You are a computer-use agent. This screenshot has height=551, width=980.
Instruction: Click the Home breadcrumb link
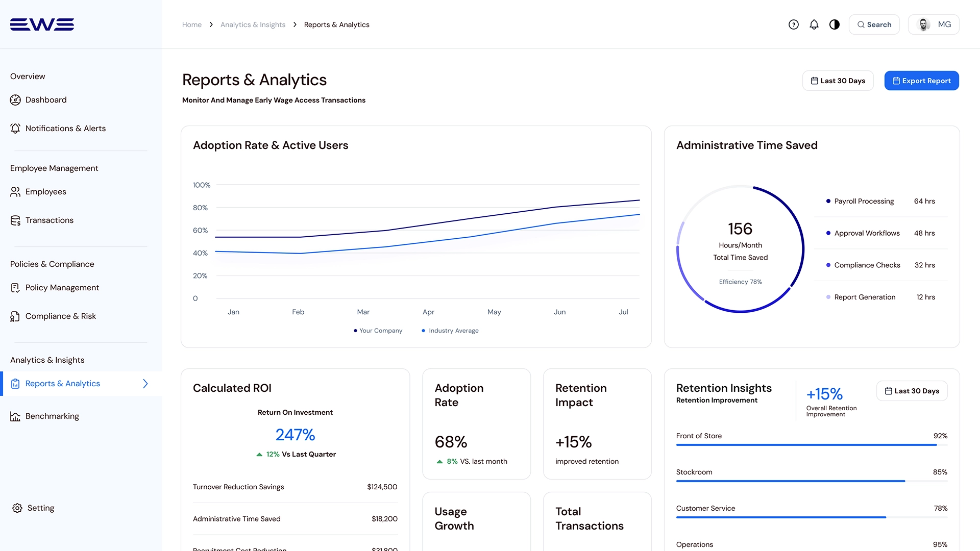(191, 24)
